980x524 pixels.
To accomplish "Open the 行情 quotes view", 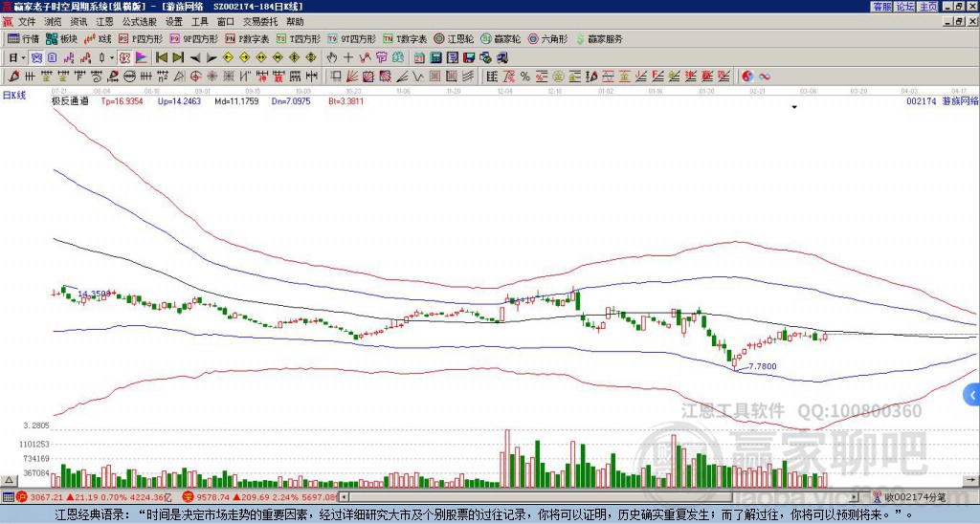I will [x=24, y=38].
